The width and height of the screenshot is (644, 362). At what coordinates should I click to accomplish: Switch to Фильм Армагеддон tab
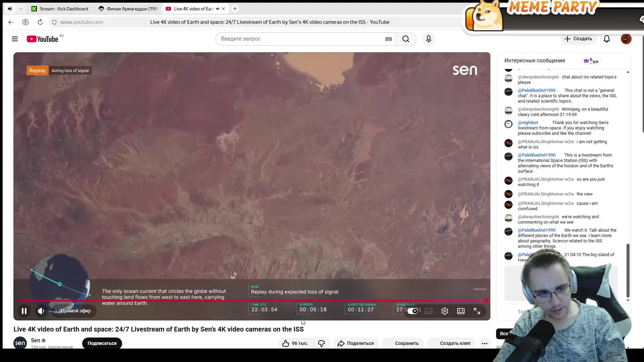128,9
